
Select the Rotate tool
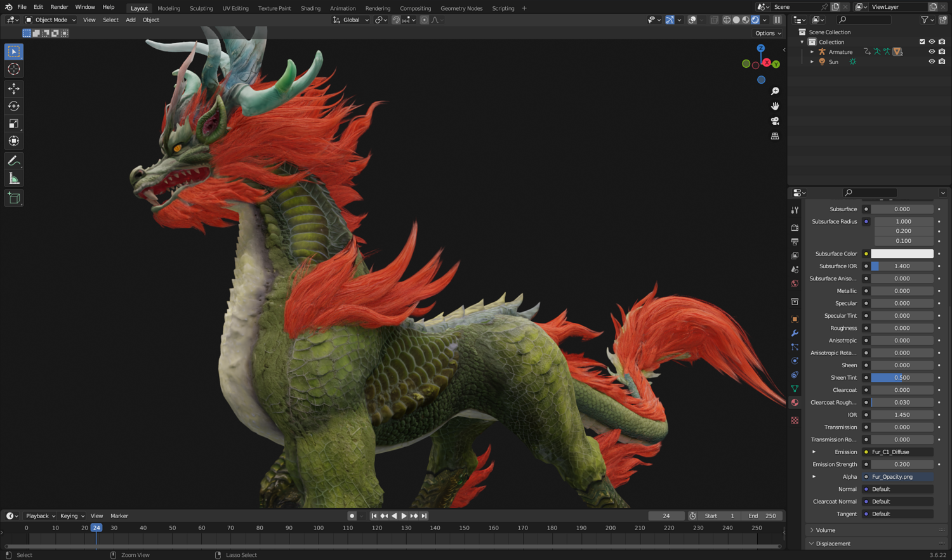(13, 106)
